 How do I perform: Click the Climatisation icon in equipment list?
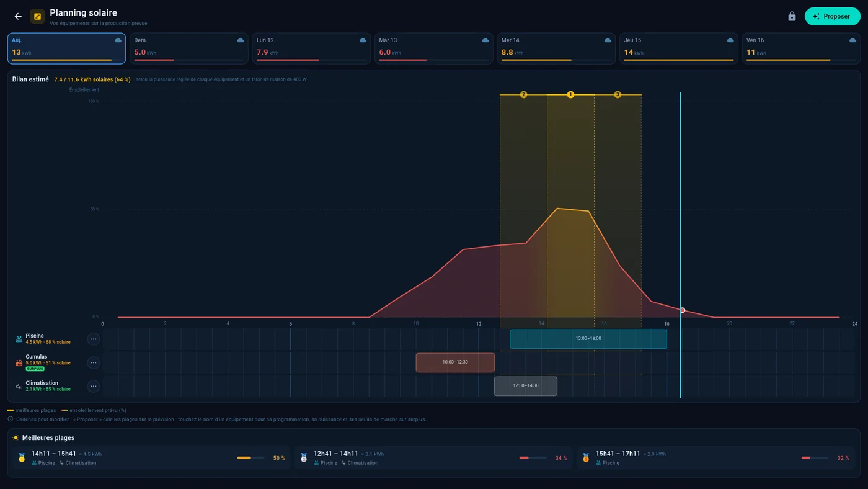[x=19, y=387]
